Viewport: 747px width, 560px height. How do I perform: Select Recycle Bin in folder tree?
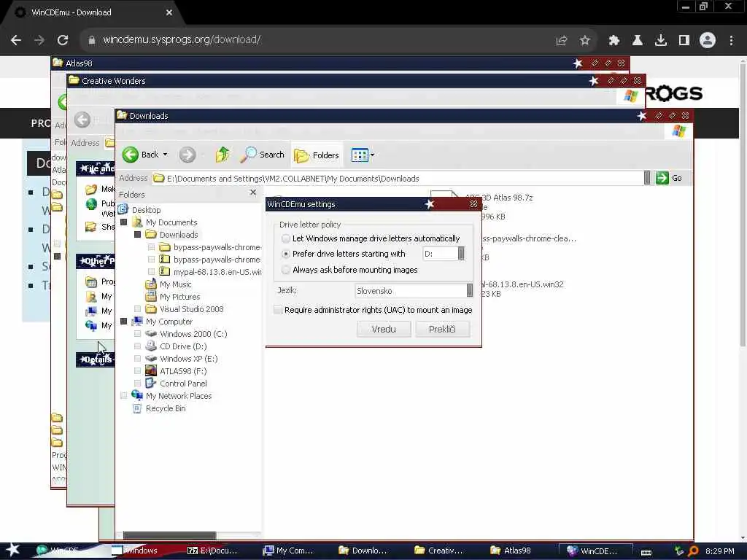click(x=166, y=408)
